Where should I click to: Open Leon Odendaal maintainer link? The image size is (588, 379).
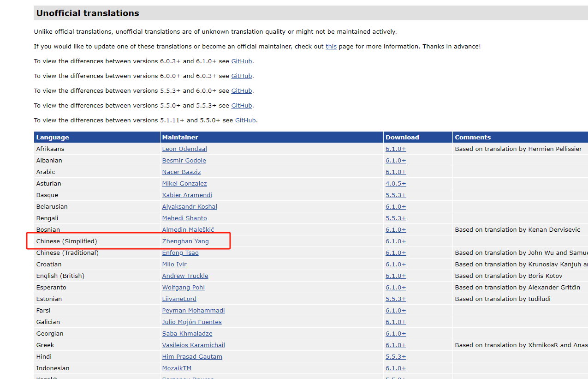(x=184, y=149)
